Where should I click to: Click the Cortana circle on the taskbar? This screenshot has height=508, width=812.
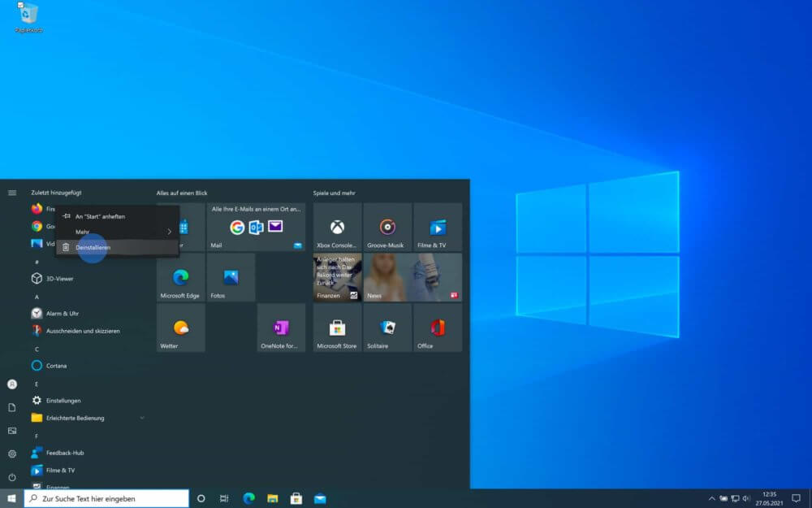click(201, 499)
